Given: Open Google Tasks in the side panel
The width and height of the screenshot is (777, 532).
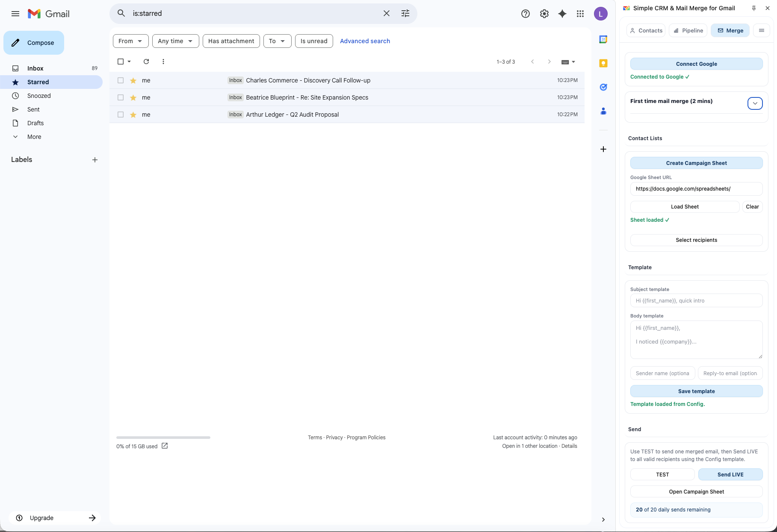Looking at the screenshot, I should (x=603, y=87).
